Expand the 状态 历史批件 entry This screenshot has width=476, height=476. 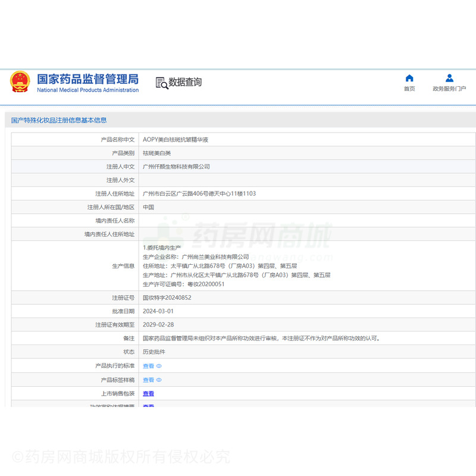coord(155,352)
